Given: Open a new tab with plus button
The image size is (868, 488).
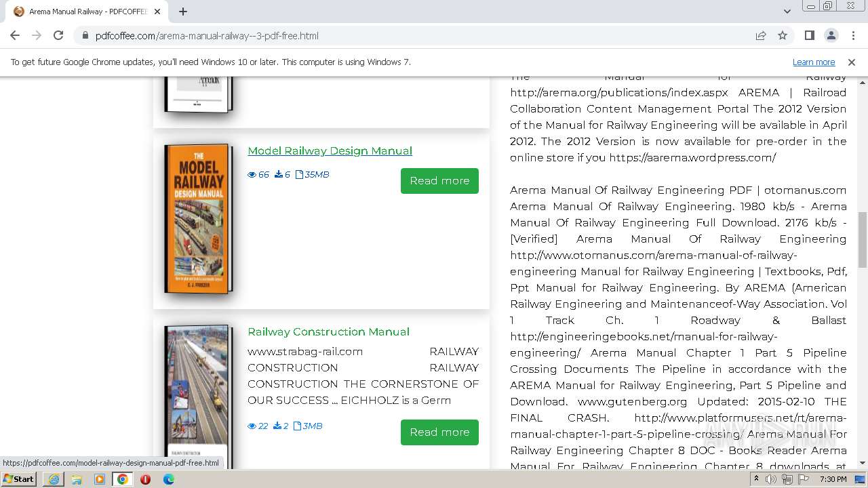Looking at the screenshot, I should [x=183, y=12].
